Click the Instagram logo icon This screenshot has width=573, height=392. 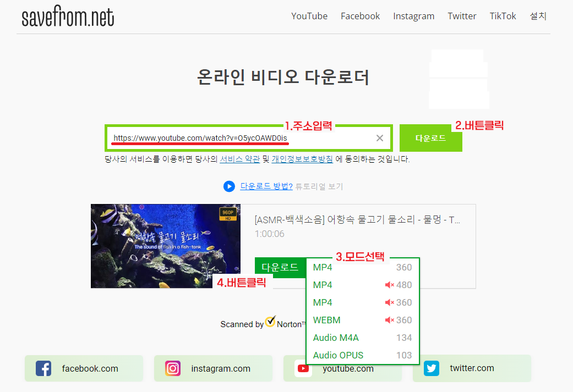[x=173, y=368]
